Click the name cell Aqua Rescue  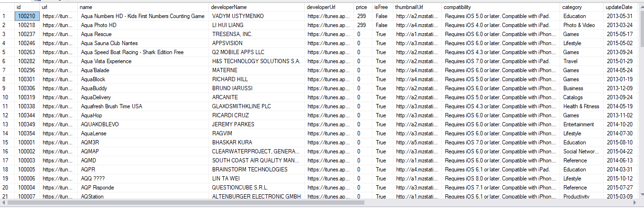click(x=144, y=34)
